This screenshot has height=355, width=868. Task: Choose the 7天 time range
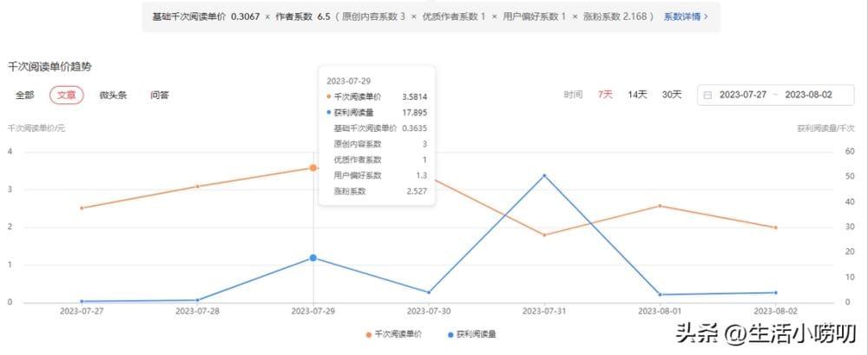[x=605, y=95]
